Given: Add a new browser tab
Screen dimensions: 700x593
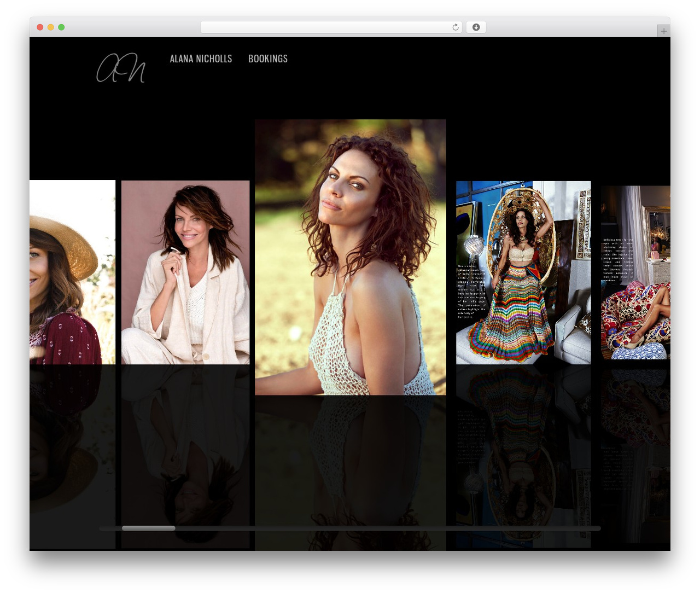Looking at the screenshot, I should (663, 31).
